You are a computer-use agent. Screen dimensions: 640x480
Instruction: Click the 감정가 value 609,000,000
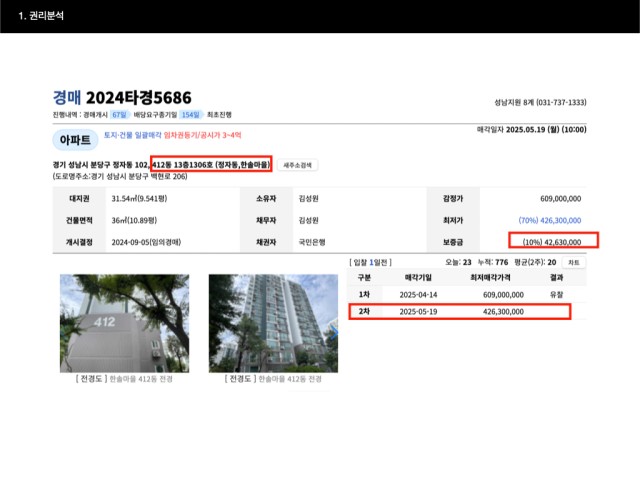click(x=560, y=199)
